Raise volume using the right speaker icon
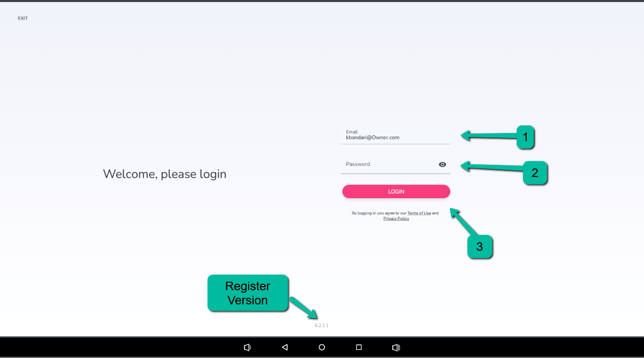644x358 pixels. click(x=396, y=347)
